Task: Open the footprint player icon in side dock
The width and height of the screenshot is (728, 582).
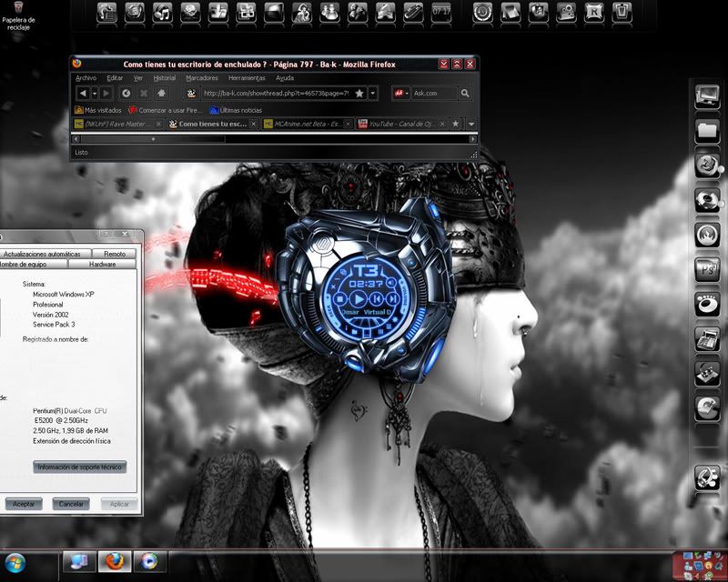Action: [x=707, y=304]
